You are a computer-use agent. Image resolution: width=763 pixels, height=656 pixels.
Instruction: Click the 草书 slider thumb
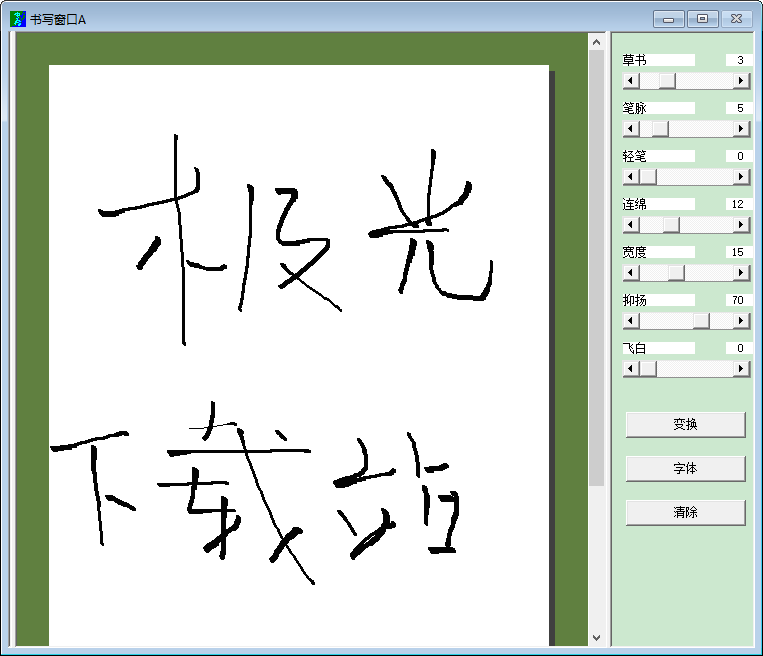667,81
